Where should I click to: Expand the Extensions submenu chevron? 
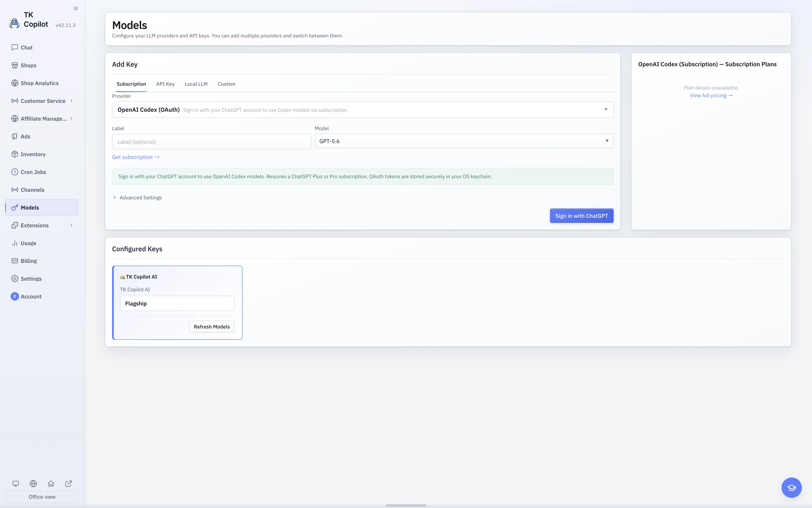[71, 225]
